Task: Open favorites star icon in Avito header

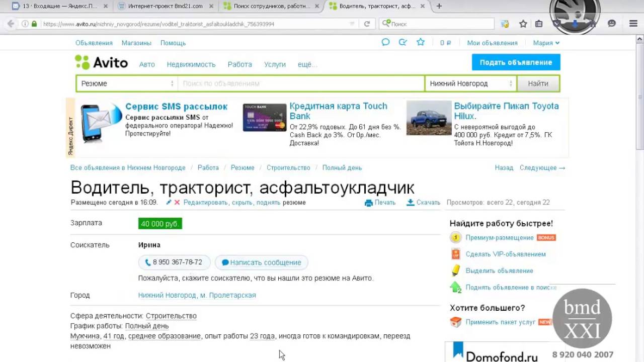Action: (x=421, y=42)
